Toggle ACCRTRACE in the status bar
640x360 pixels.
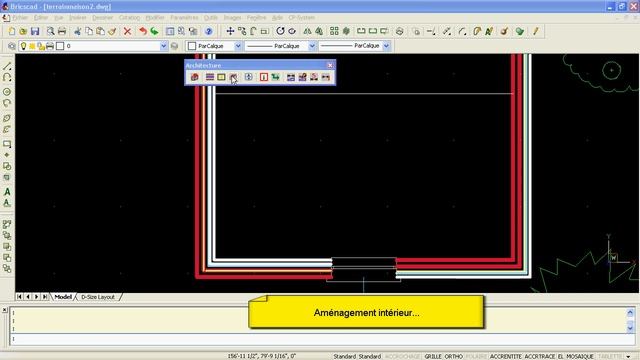[x=540, y=356]
